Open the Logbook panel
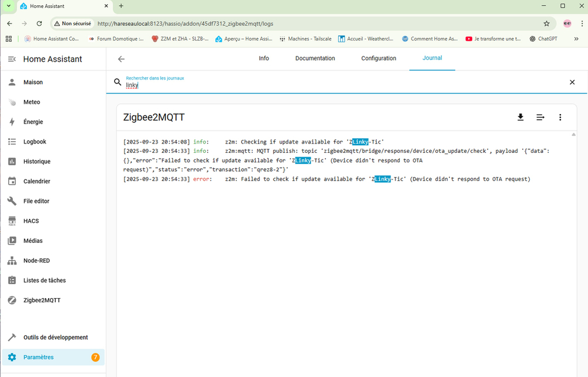 pos(54,142)
